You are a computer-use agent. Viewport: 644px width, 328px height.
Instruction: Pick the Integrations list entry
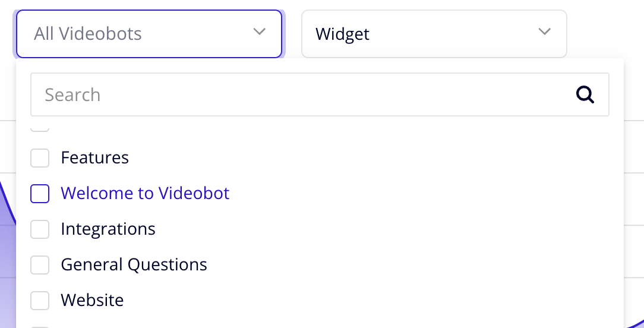tap(108, 229)
